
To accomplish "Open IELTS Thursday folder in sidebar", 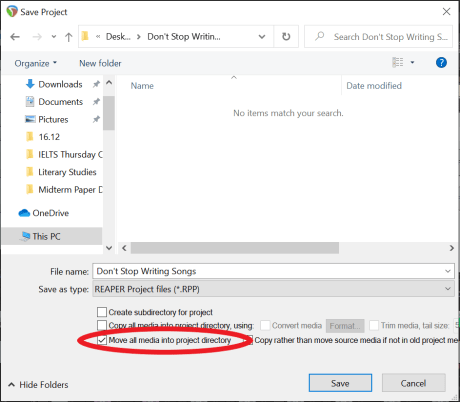I will 70,154.
